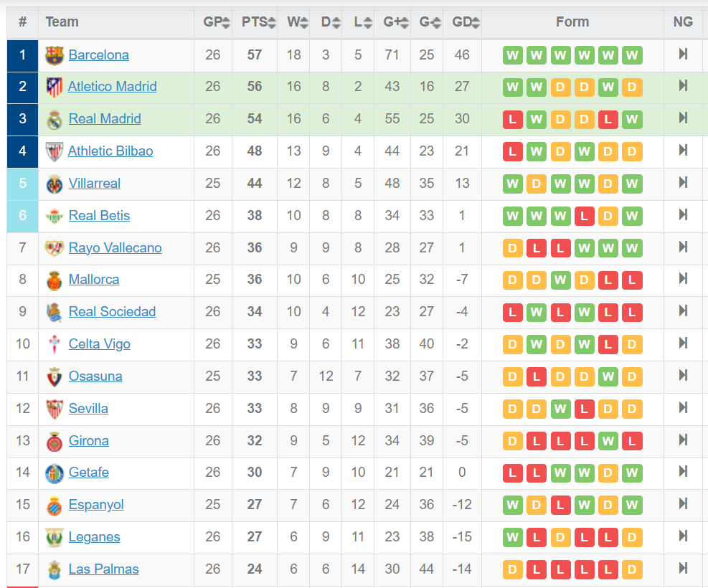The height and width of the screenshot is (588, 708).
Task: Click the Real Betis crest icon
Action: (55, 216)
